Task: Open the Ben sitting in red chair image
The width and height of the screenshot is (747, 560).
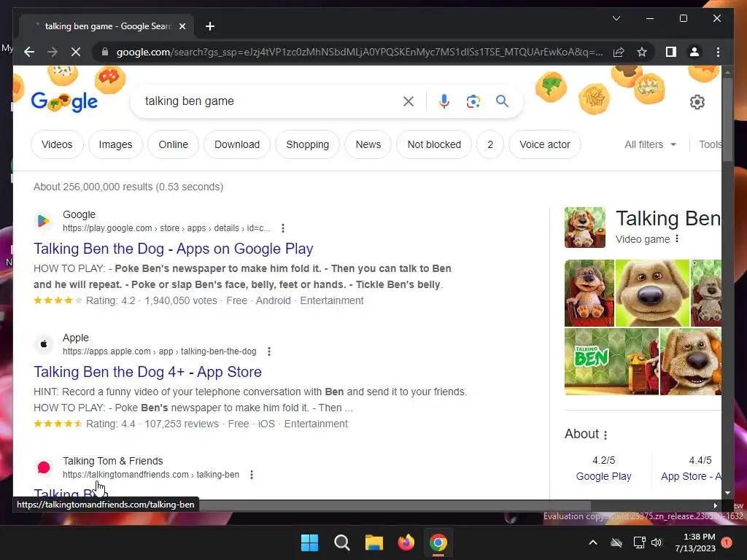Action: (589, 293)
